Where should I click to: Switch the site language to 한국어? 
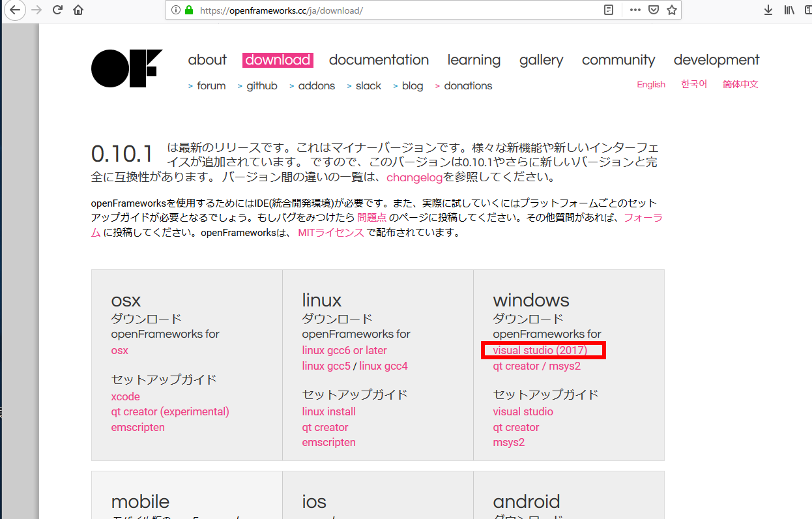pos(694,84)
